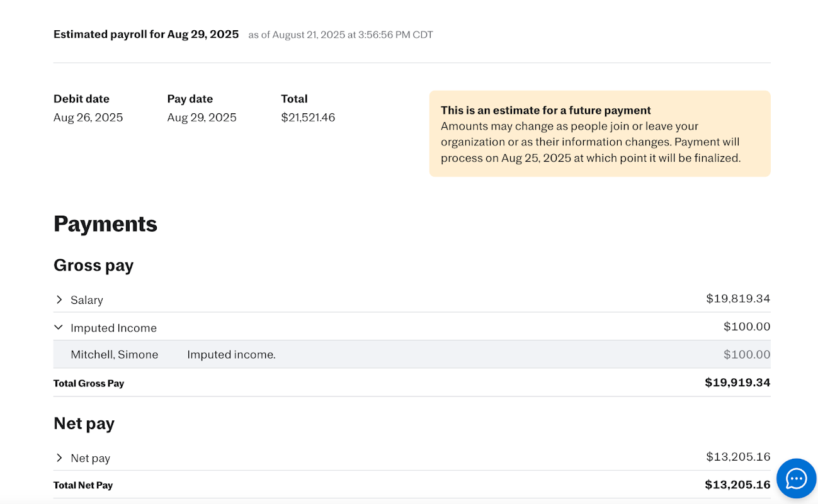Viewport: 818px width, 504px height.
Task: Click the Total Net Pay label
Action: [x=83, y=485]
